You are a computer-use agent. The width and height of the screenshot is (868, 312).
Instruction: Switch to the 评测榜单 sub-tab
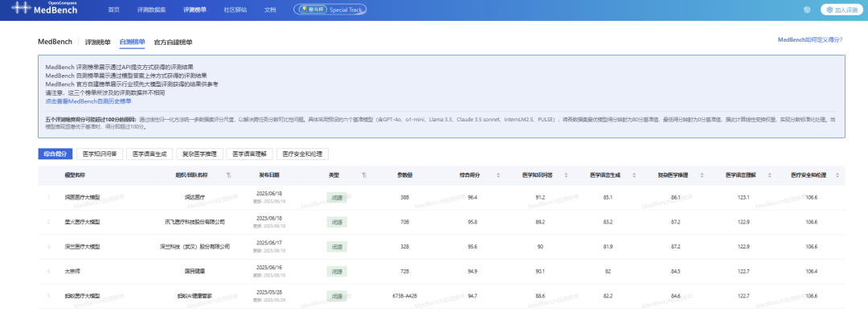(97, 42)
